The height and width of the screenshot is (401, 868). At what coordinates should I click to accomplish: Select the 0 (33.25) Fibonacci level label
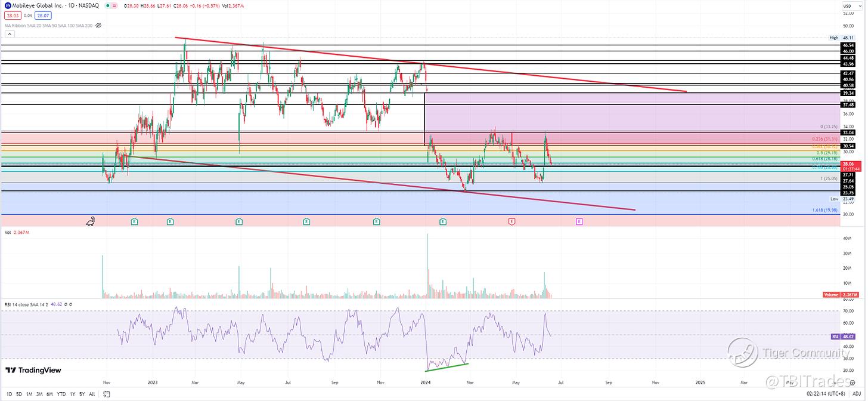tap(829, 127)
